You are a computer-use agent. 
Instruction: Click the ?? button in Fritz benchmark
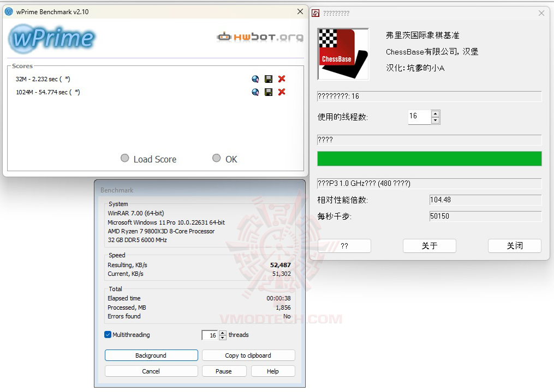coord(344,246)
